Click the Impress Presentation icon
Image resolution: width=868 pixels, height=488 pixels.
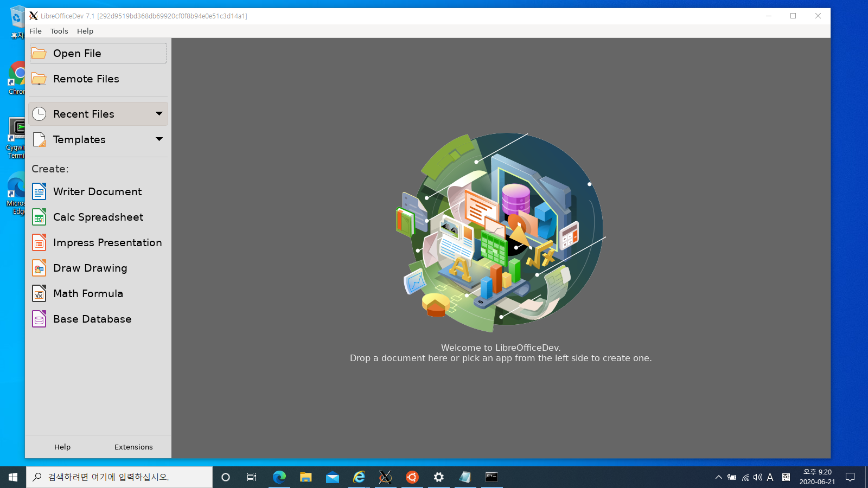point(39,242)
